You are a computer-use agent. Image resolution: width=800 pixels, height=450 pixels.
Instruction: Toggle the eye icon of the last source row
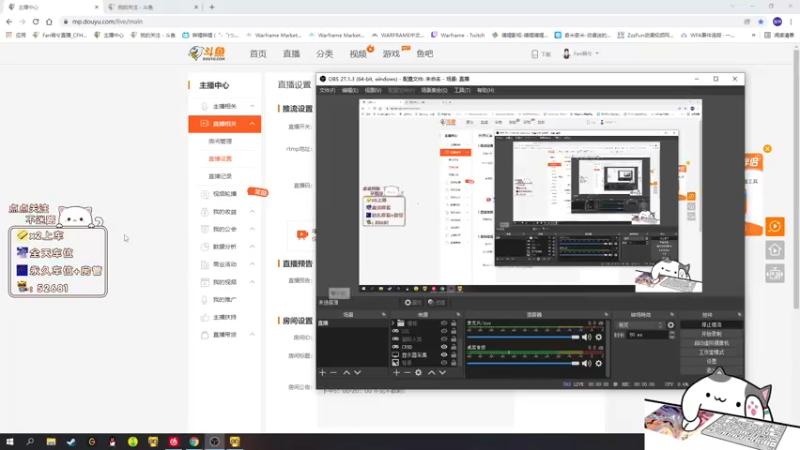click(x=444, y=363)
